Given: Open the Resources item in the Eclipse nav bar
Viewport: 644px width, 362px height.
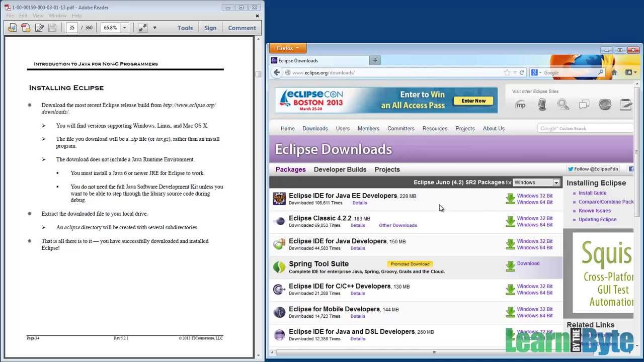Looking at the screenshot, I should [x=435, y=128].
